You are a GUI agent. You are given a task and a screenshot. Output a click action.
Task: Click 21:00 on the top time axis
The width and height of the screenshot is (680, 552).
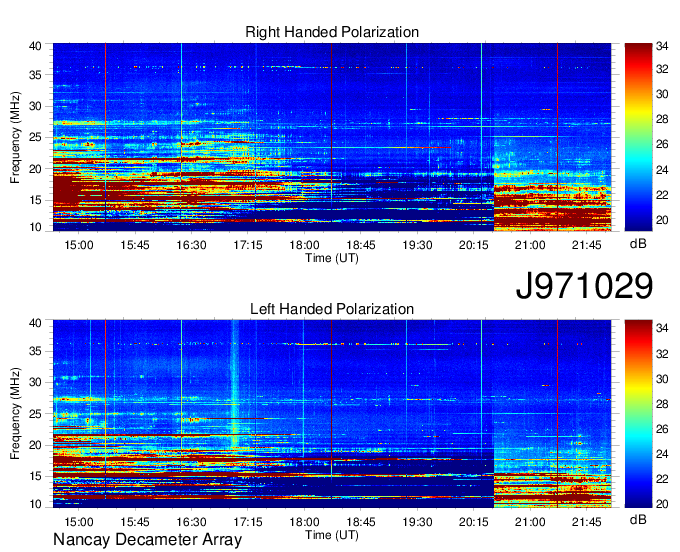[530, 245]
